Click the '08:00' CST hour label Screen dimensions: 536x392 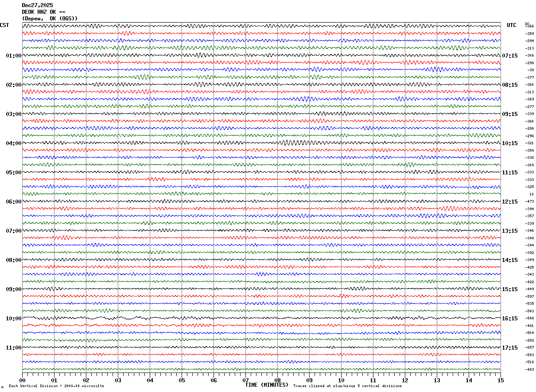coord(14,260)
